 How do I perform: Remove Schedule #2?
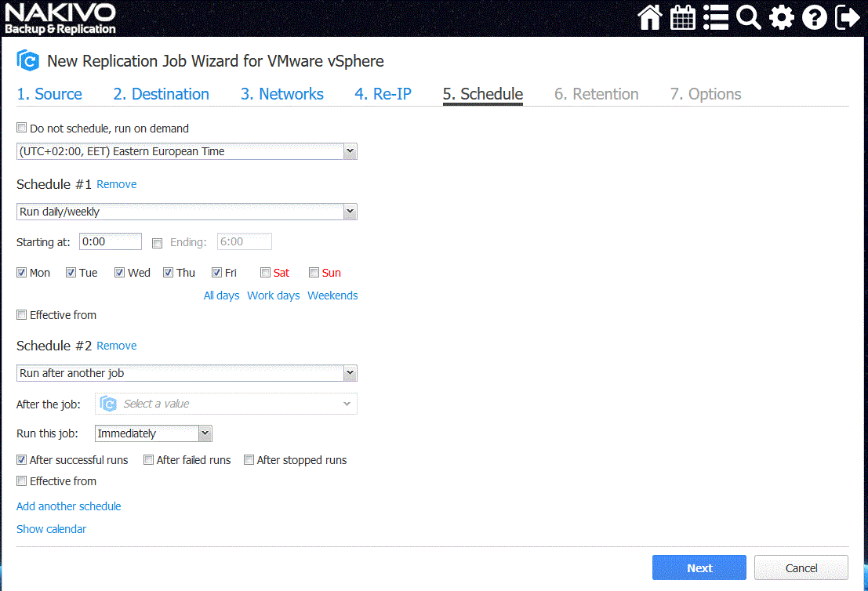(117, 346)
